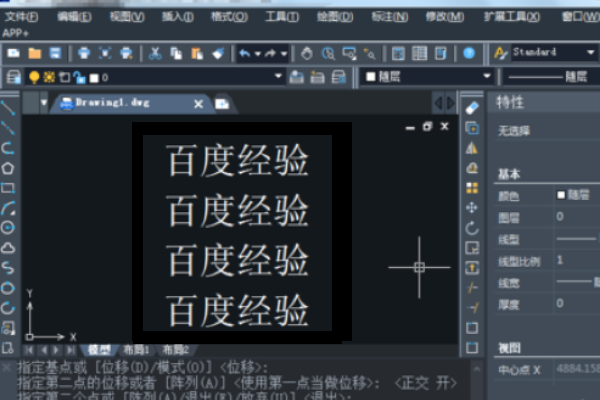Click the new drawing tab button
Image resolution: width=600 pixels, height=400 pixels.
point(222,104)
